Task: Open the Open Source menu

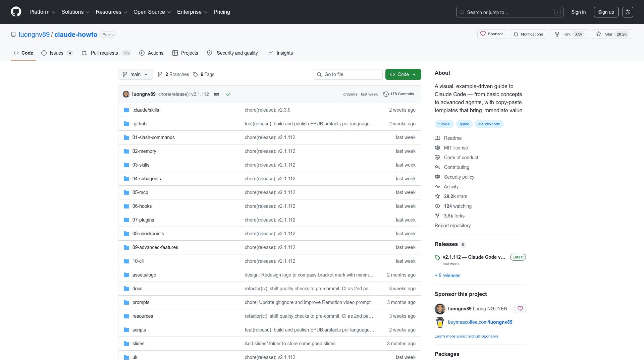Action: click(x=152, y=12)
